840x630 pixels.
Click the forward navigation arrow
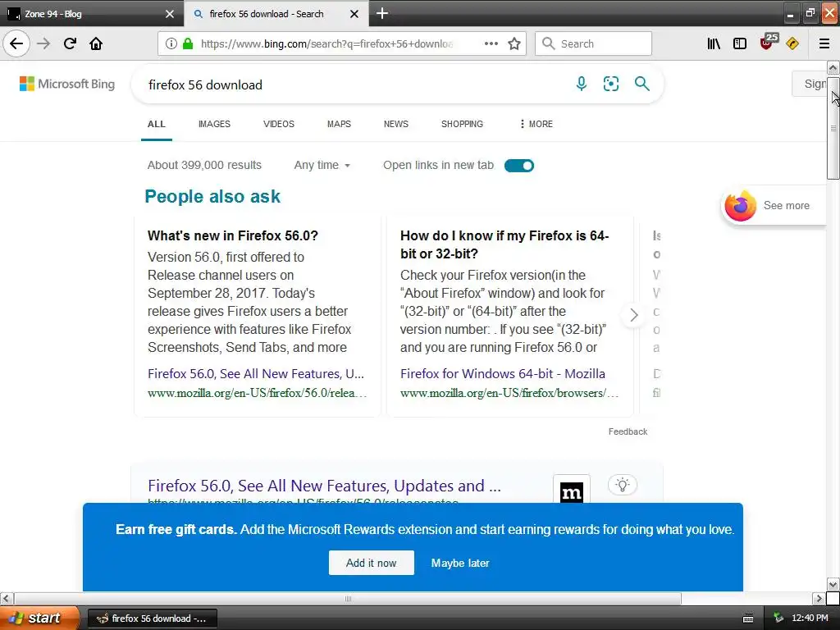click(43, 43)
